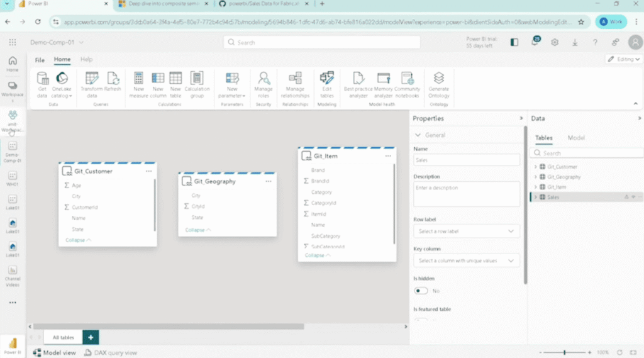
Task: Collapse the Git_Geography table card
Action: [x=198, y=230]
